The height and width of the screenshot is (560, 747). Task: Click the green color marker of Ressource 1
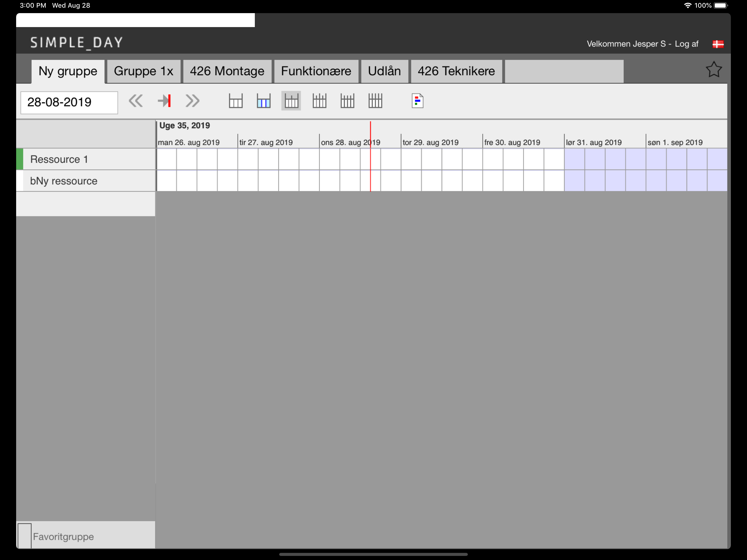(20, 159)
